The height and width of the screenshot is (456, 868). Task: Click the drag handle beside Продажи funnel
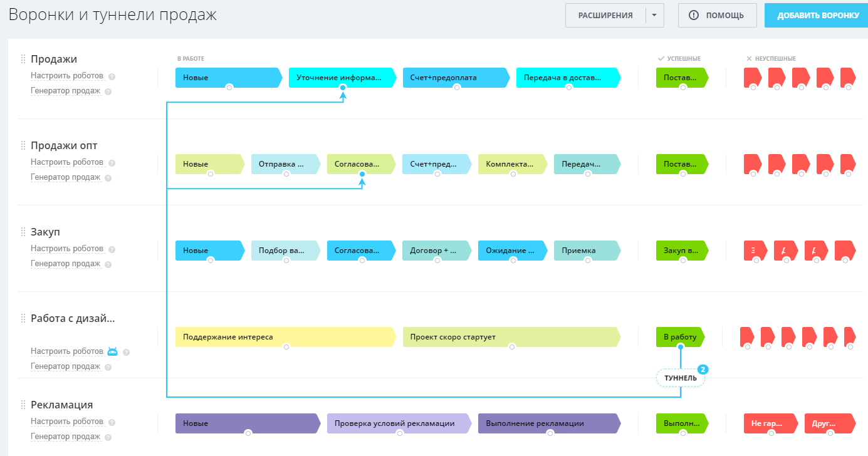(x=23, y=59)
